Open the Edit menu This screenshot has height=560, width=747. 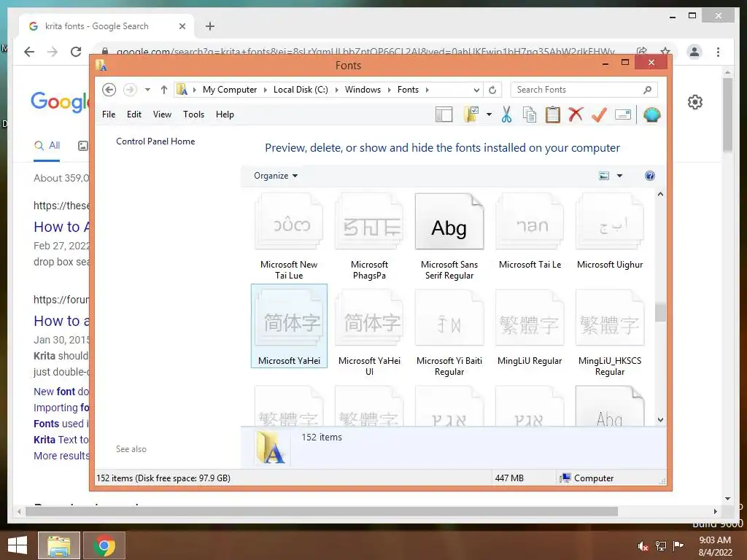tap(134, 114)
